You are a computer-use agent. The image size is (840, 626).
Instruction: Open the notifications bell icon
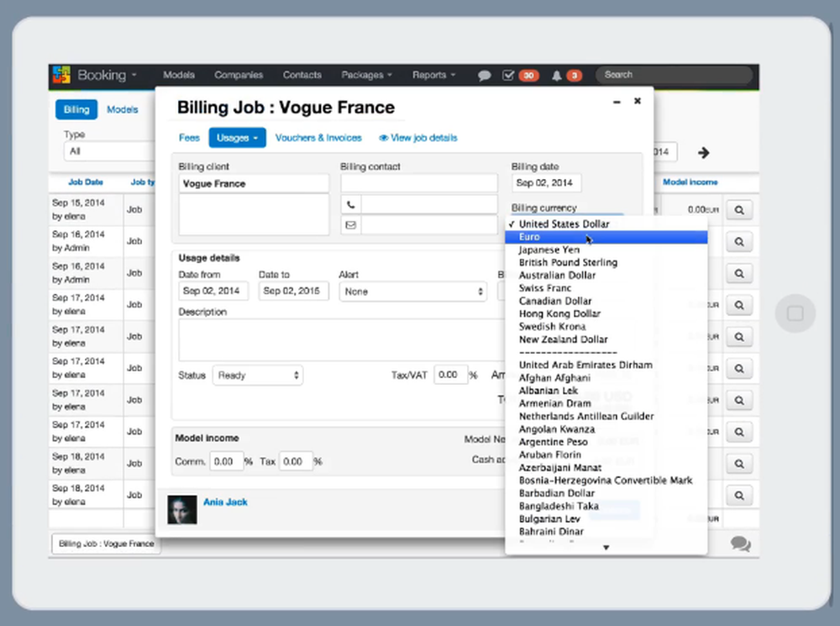click(557, 76)
